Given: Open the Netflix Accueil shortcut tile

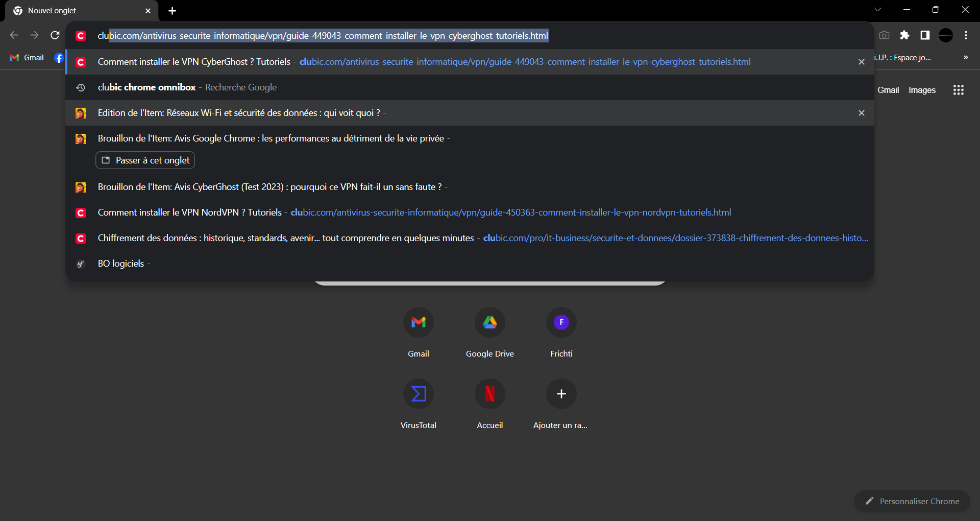Looking at the screenshot, I should (x=490, y=404).
